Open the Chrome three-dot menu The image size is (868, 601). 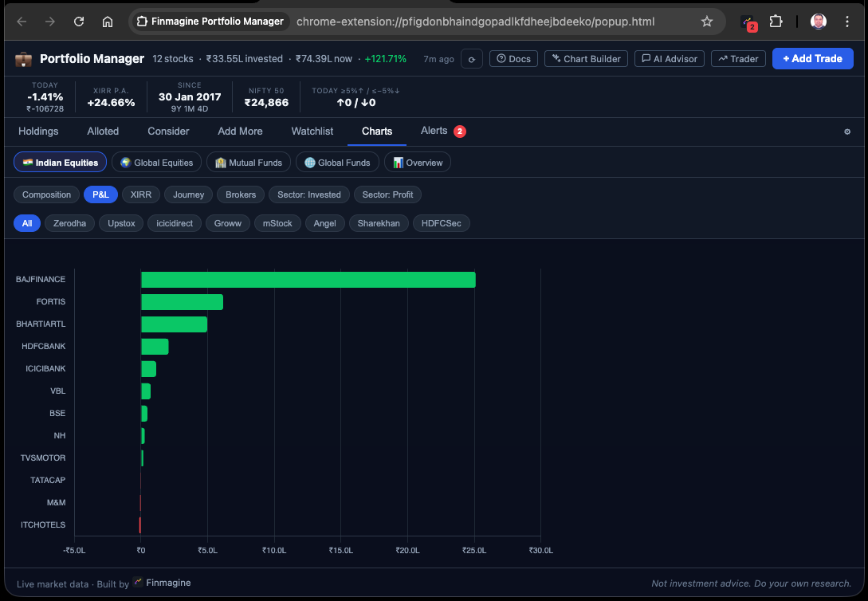[x=847, y=22]
